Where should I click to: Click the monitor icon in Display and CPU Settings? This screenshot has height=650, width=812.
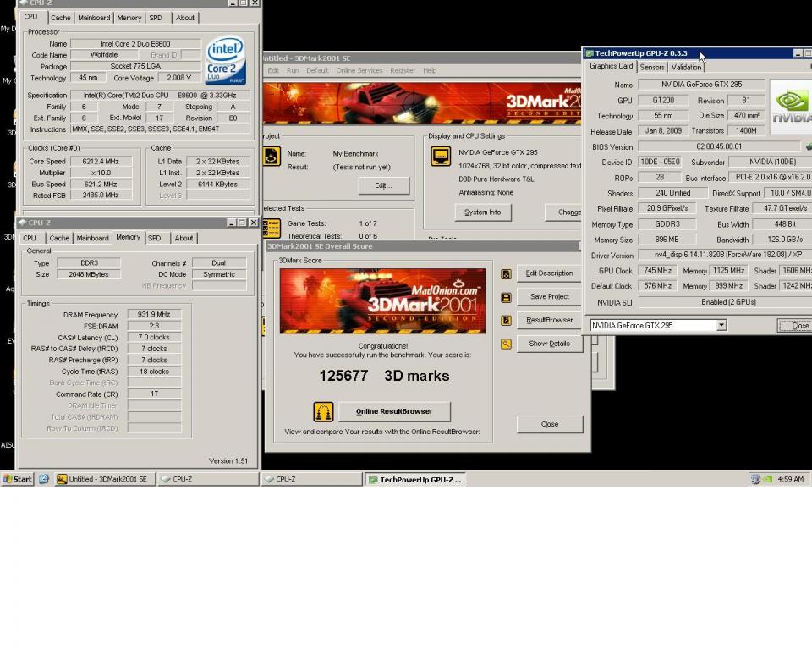pos(440,156)
